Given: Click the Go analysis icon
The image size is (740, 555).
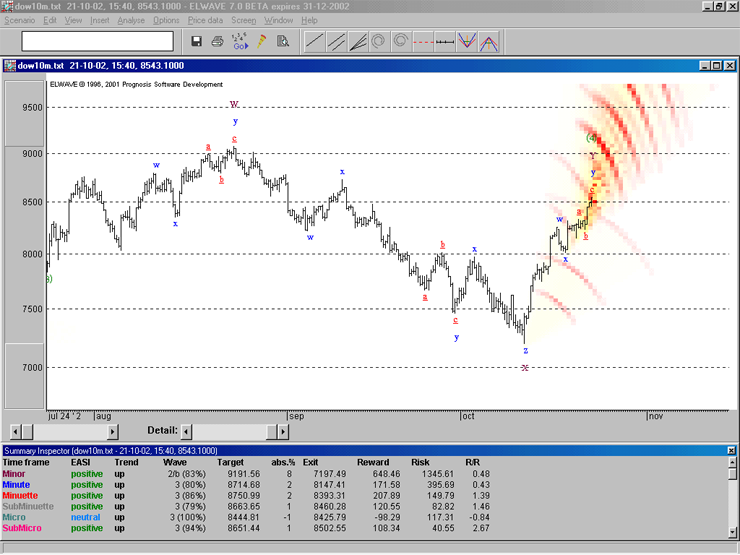Looking at the screenshot, I should pos(240,41).
